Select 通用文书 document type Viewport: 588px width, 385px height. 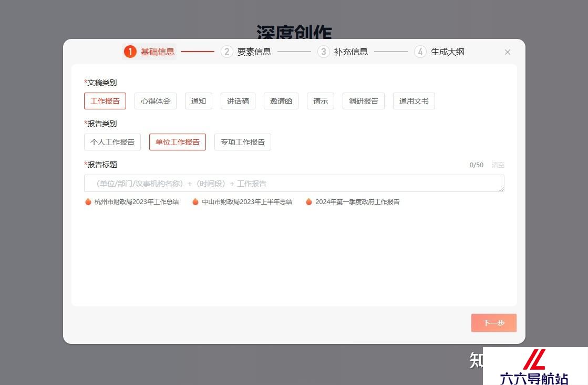click(414, 101)
